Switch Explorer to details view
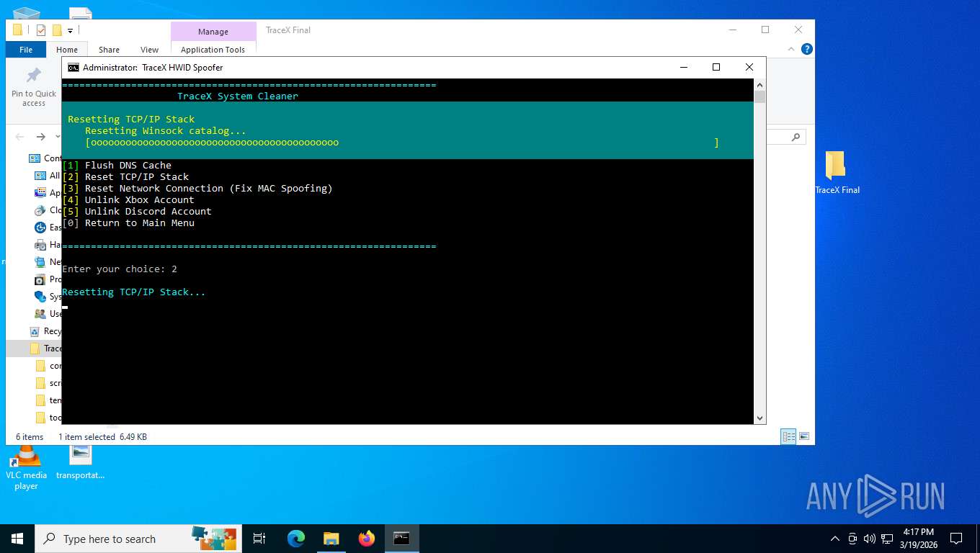The width and height of the screenshot is (980, 553). click(x=789, y=436)
